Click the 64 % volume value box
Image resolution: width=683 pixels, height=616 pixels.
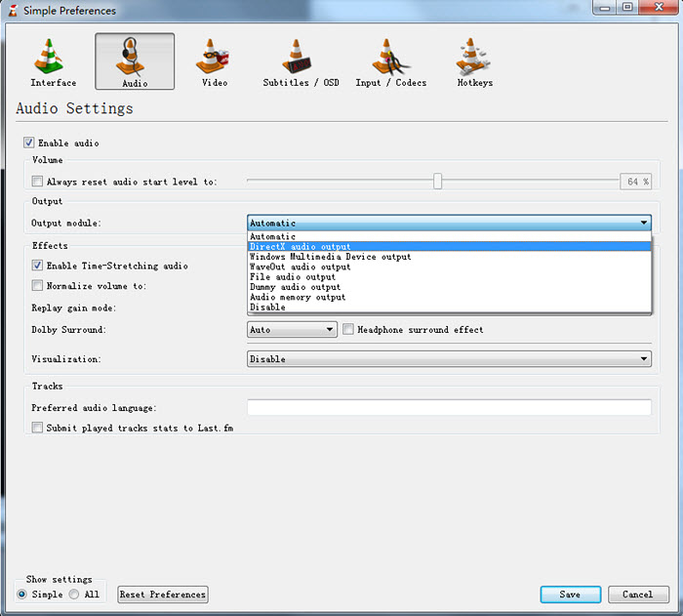[636, 182]
